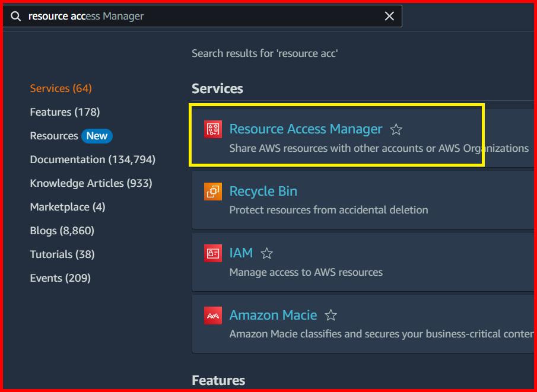Clear the search field with the X icon
This screenshot has height=392, width=537.
pyautogui.click(x=389, y=16)
